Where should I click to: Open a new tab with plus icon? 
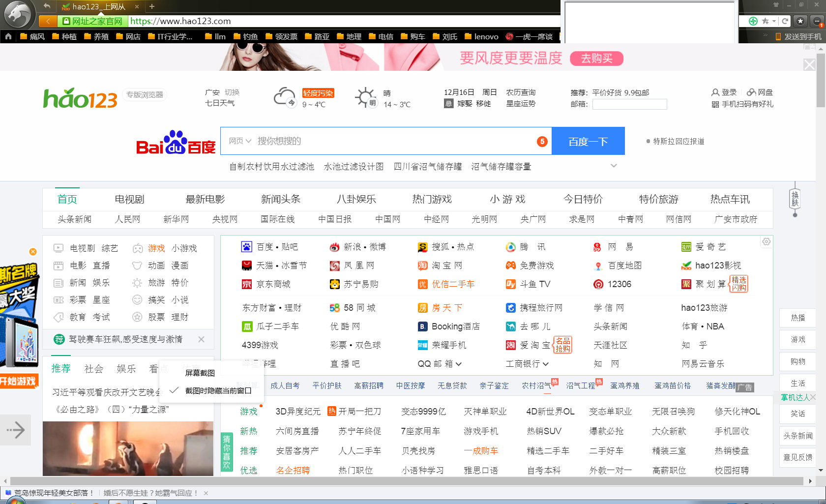[x=152, y=6]
